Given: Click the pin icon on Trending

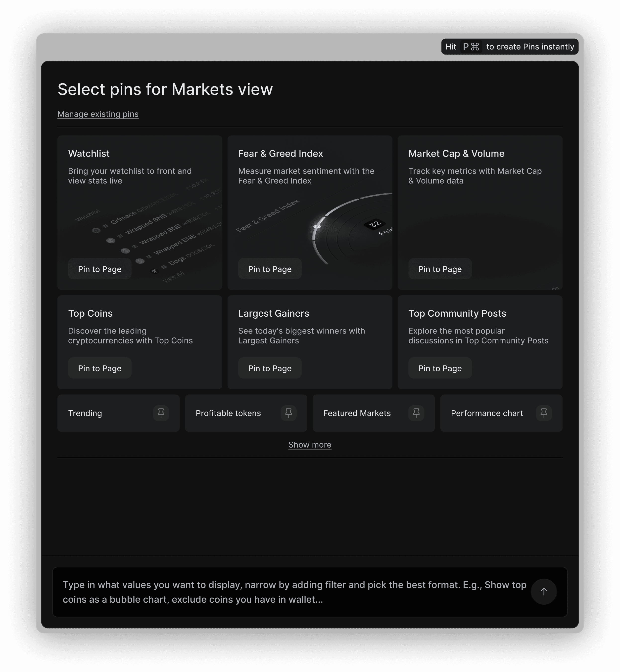Looking at the screenshot, I should coord(161,413).
